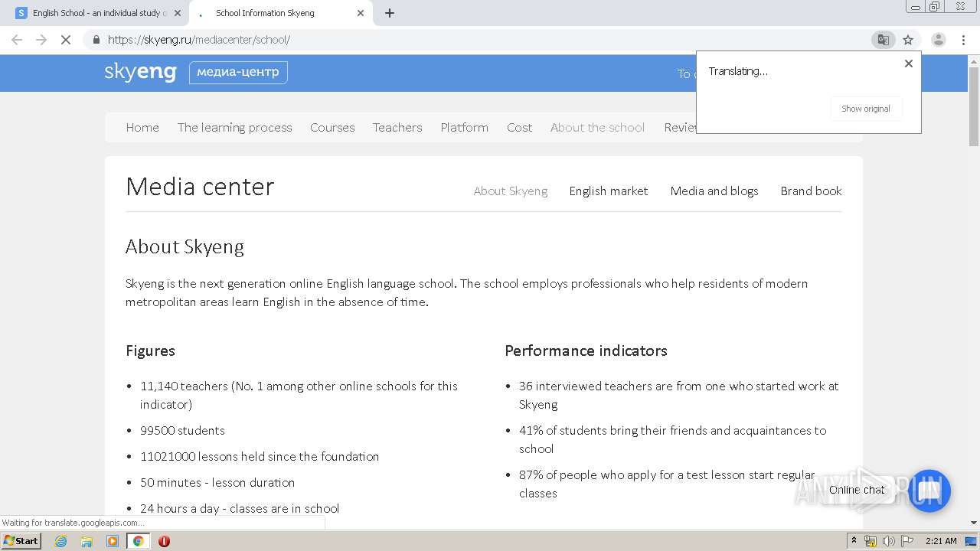
Task: Click the медиа-центр button
Action: [238, 73]
